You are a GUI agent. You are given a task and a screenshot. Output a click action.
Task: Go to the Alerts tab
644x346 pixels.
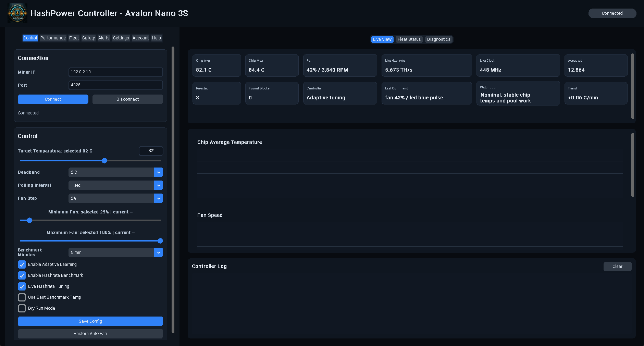[x=104, y=38]
